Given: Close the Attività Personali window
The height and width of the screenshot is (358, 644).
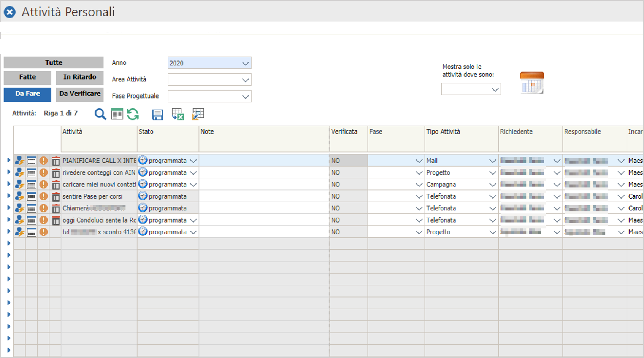Looking at the screenshot, I should tap(10, 12).
